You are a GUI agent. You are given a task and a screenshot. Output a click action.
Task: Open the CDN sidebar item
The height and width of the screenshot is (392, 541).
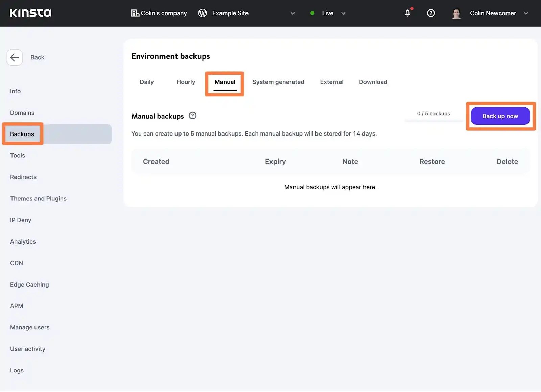[x=16, y=263]
